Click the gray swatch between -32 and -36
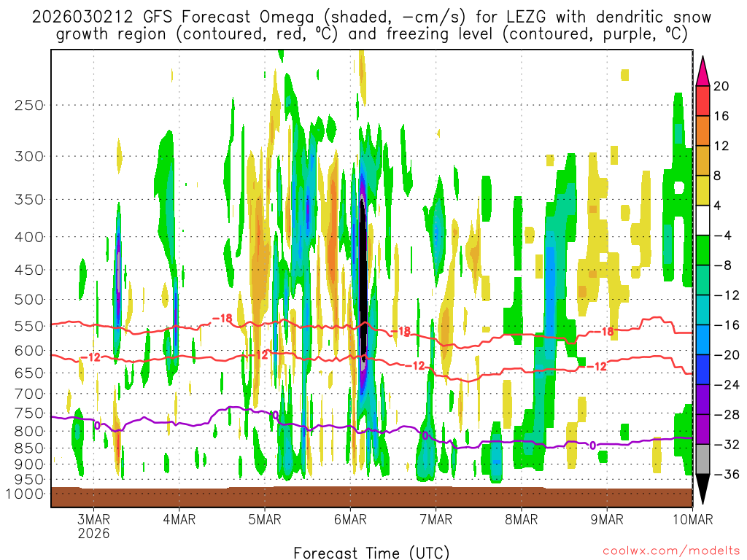The height and width of the screenshot is (560, 747). coord(703,459)
